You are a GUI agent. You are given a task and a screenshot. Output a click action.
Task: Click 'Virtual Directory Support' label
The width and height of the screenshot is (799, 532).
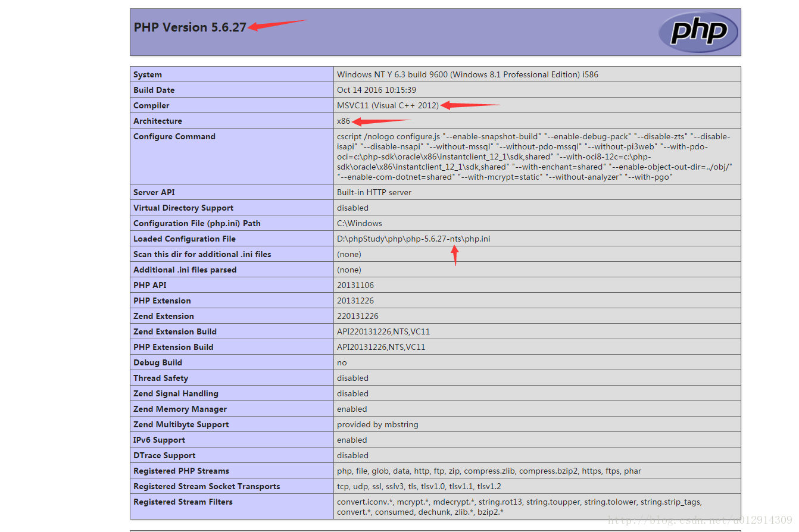point(183,208)
